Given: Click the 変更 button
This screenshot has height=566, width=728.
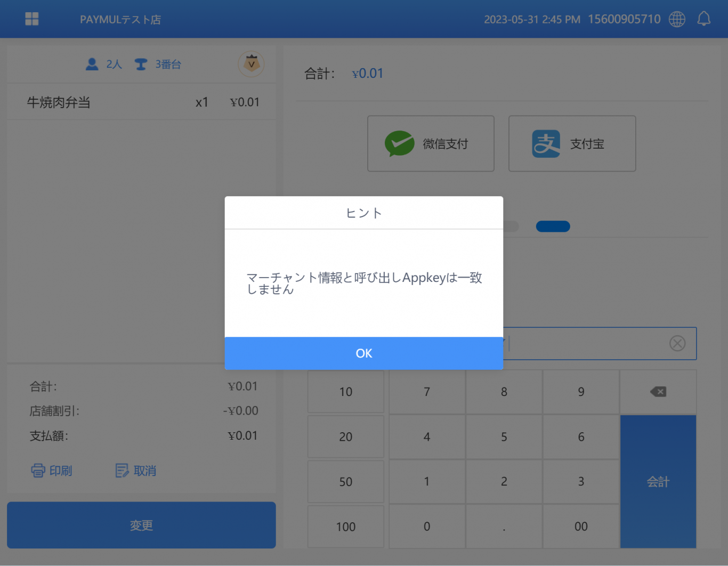Looking at the screenshot, I should (141, 525).
